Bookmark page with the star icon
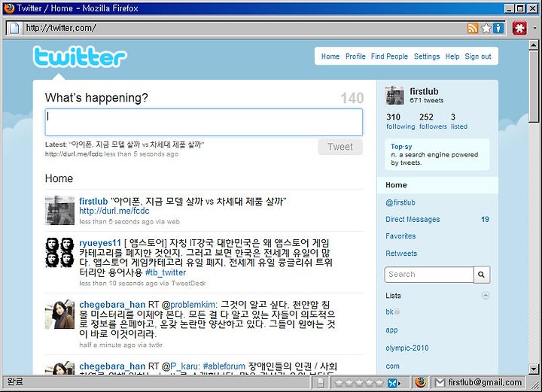Screen dimensions: 542x392 486,28
